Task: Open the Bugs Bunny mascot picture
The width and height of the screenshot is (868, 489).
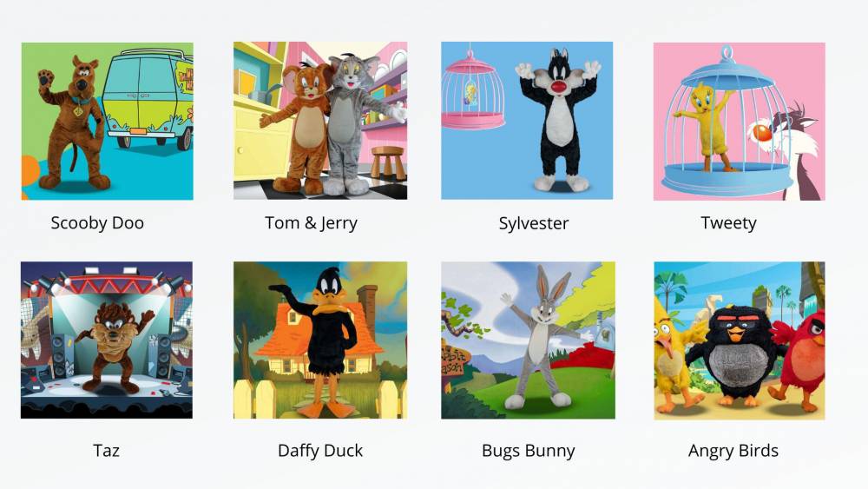Action: (x=528, y=340)
